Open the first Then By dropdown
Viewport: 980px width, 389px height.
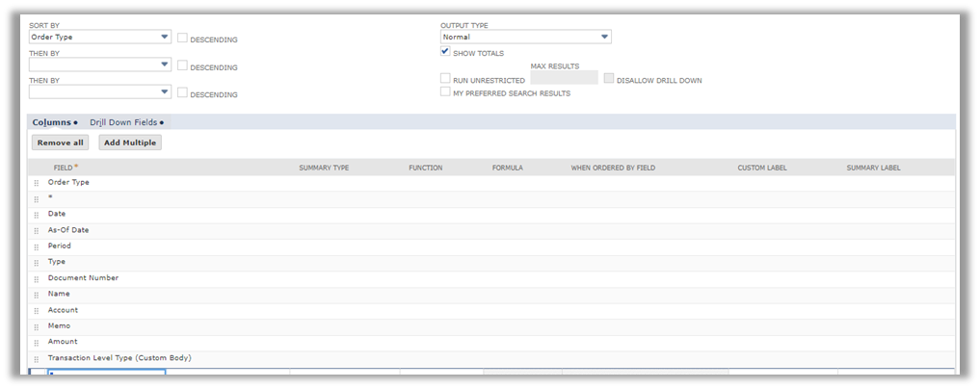[x=100, y=65]
